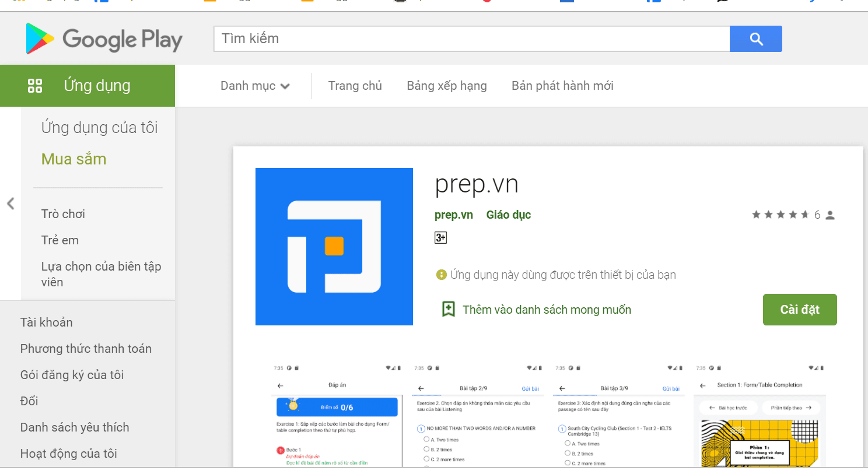
Task: Click the wishlist bookmark icon
Action: tap(448, 310)
